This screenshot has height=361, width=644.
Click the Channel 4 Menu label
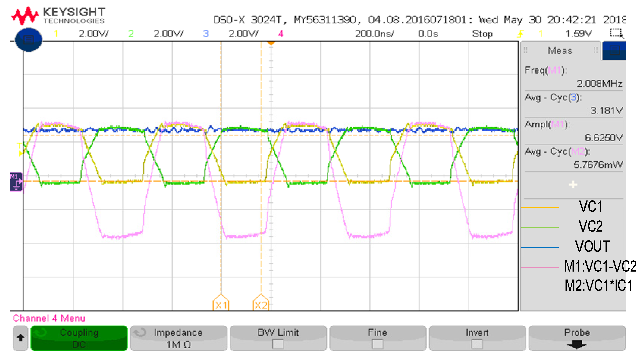click(49, 318)
